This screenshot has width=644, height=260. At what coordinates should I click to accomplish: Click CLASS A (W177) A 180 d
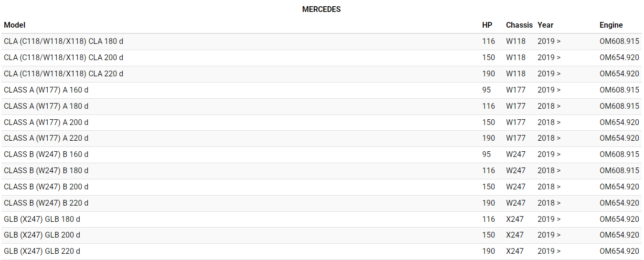[46, 106]
